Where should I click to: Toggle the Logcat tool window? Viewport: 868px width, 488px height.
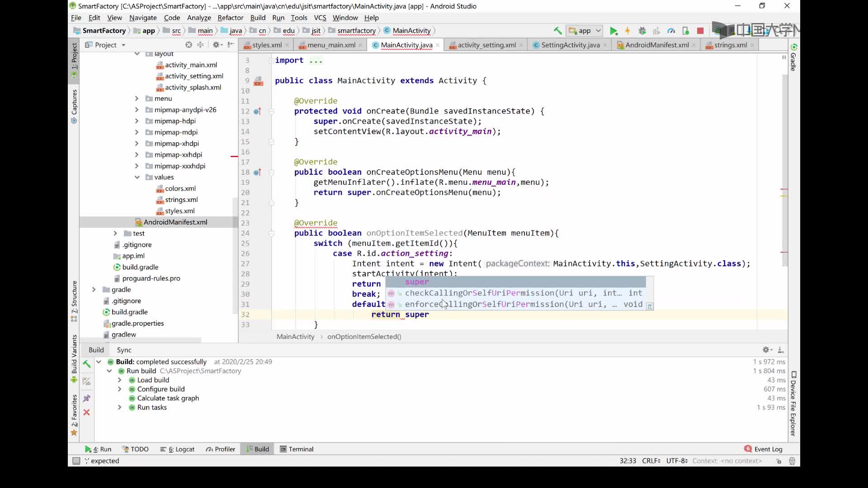(x=177, y=449)
